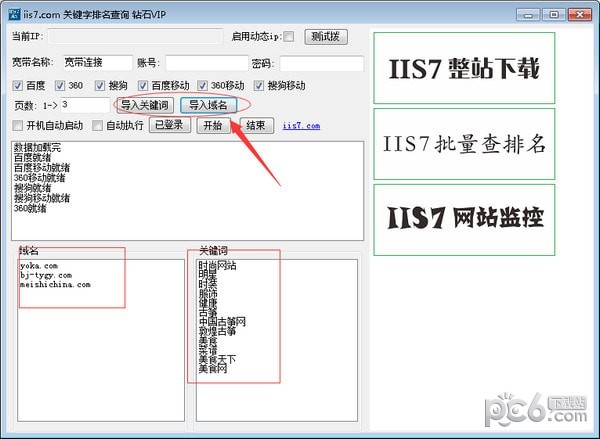This screenshot has width=600, height=439.
Task: Click the IIS7 网站监控 banner
Action: [x=464, y=220]
